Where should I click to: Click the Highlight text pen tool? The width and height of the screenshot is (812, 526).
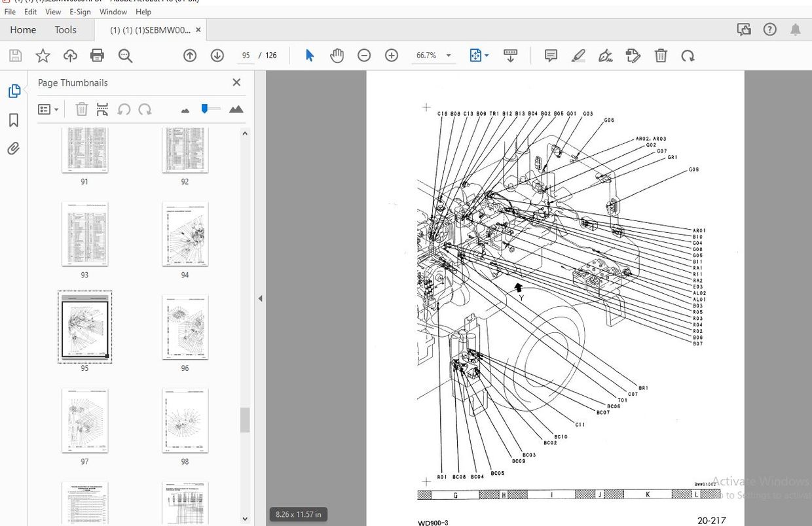[578, 56]
